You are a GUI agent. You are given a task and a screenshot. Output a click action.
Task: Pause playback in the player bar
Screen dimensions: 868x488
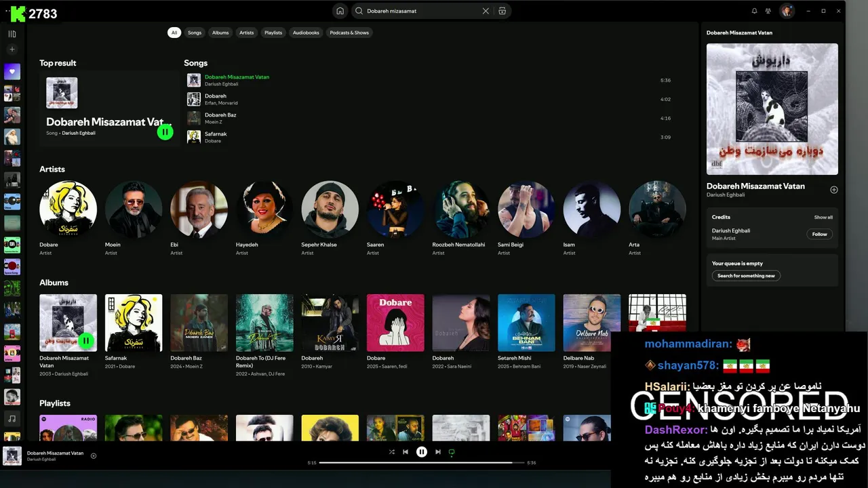(x=422, y=452)
